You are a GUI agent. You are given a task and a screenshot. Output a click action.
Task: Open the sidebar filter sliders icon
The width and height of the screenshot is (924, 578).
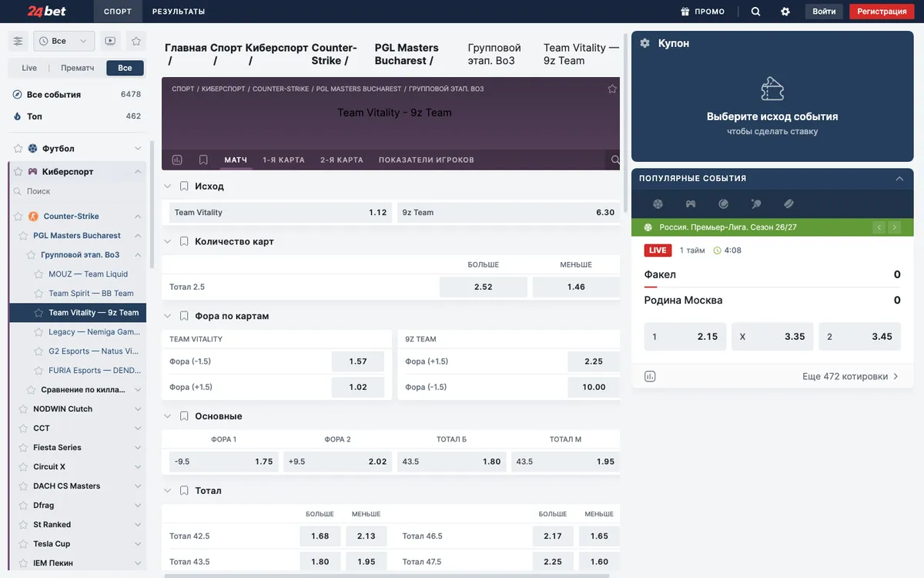pyautogui.click(x=18, y=41)
